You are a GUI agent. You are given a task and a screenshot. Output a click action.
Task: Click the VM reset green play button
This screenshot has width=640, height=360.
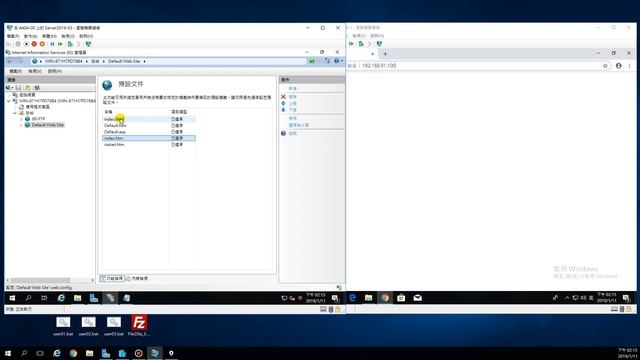60,44
